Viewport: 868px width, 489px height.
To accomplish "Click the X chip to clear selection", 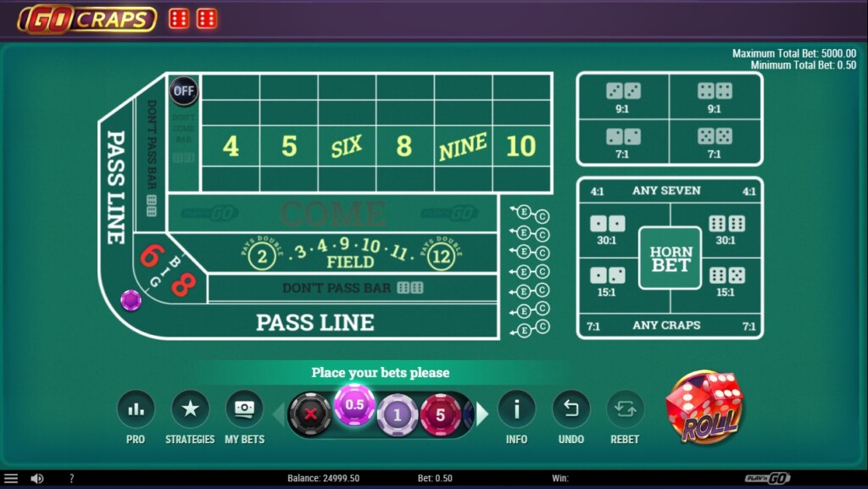I will coord(313,413).
